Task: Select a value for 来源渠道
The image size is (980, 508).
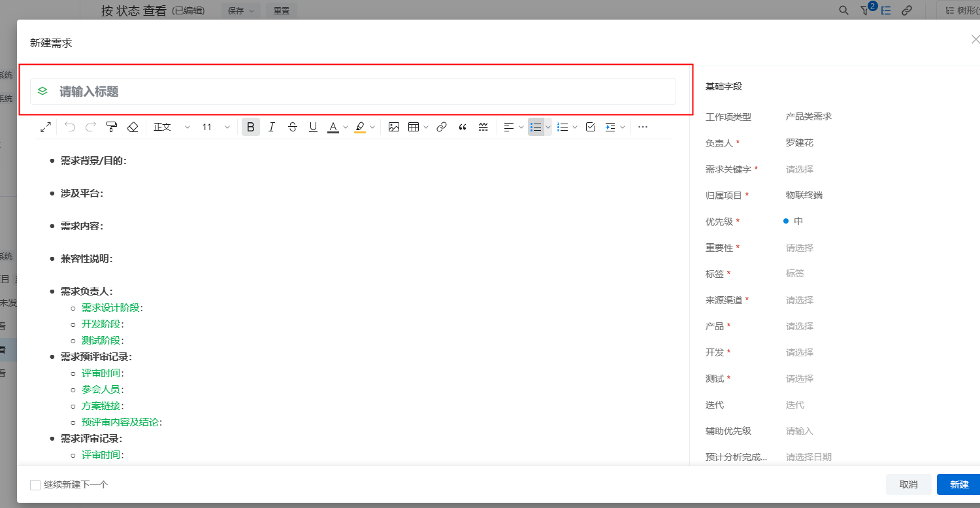Action: coord(800,300)
